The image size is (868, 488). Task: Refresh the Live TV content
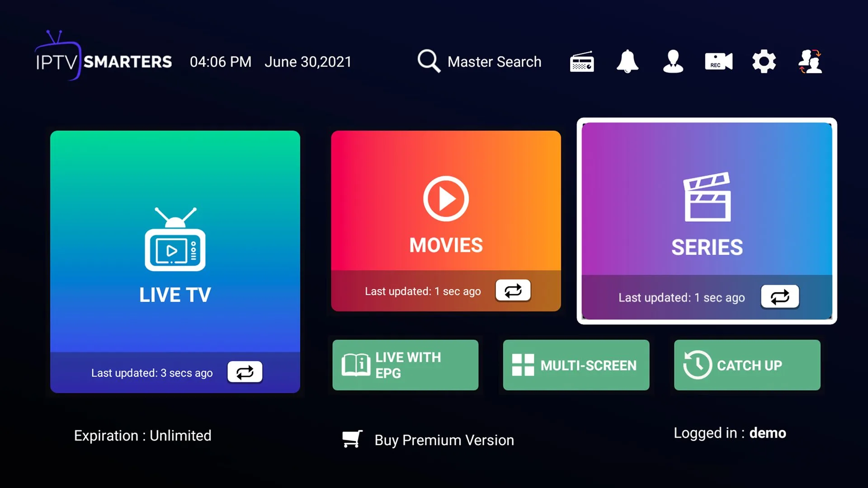(x=244, y=372)
